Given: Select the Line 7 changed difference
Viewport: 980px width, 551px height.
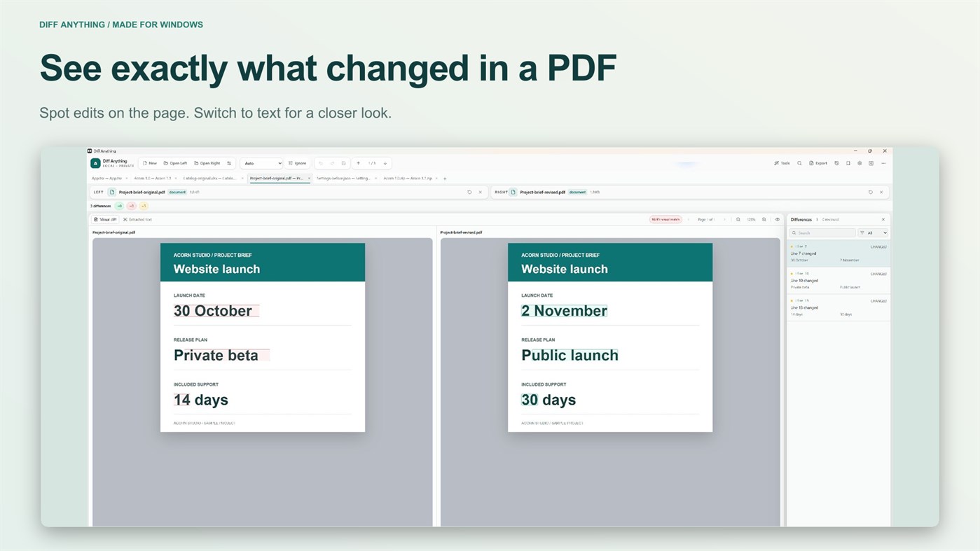Looking at the screenshot, I should point(838,253).
